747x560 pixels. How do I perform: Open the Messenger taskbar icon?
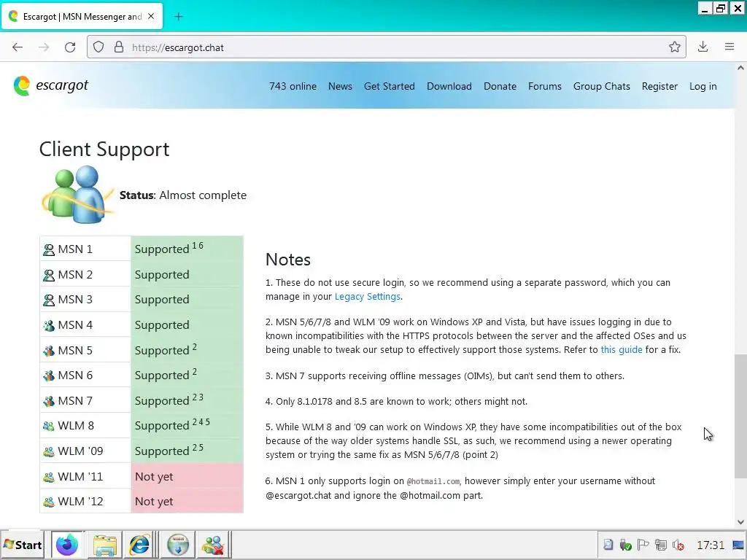click(213, 545)
